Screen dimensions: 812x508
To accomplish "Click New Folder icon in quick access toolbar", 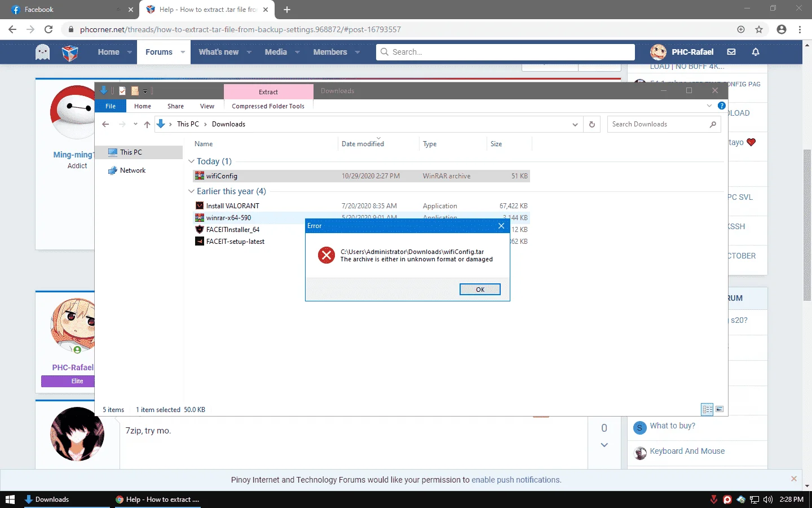I will point(135,91).
